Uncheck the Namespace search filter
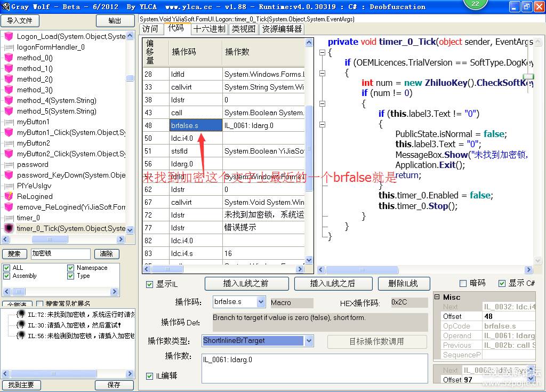Viewport: 546px width, 392px height. point(71,268)
